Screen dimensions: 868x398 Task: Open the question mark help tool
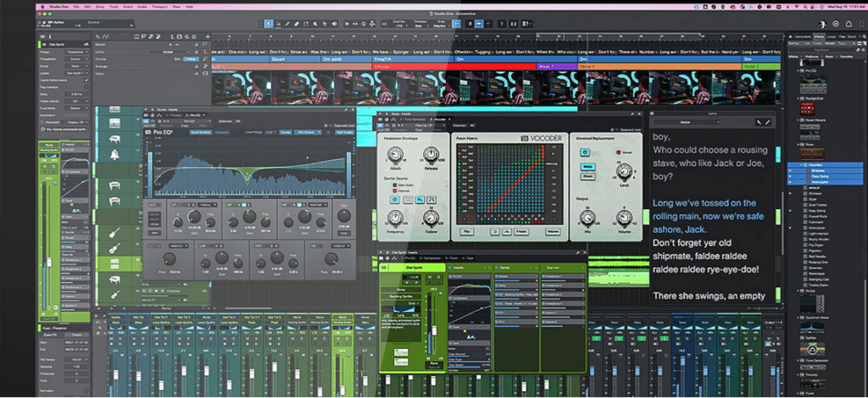coord(502,24)
